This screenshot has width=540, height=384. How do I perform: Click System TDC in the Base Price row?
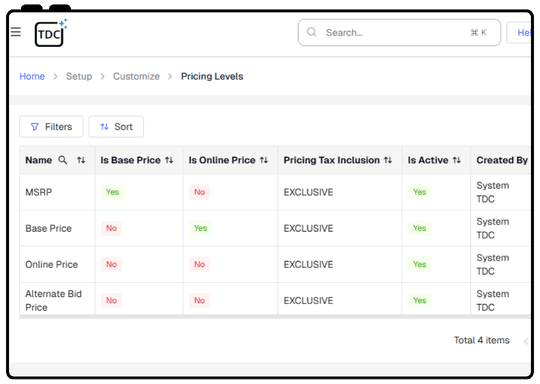click(492, 228)
